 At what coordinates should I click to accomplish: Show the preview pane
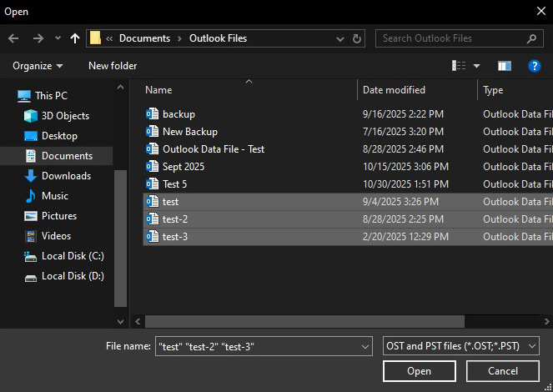(x=505, y=66)
